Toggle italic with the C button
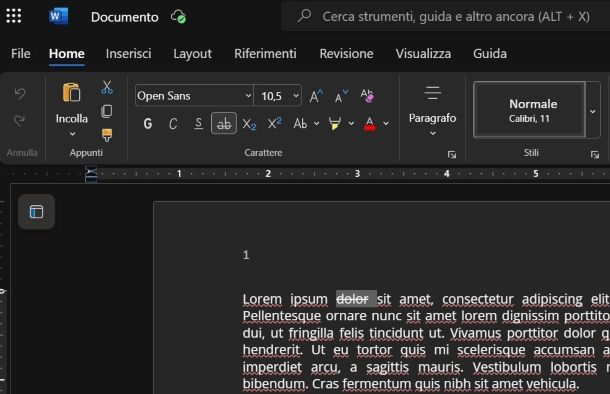 click(x=173, y=124)
